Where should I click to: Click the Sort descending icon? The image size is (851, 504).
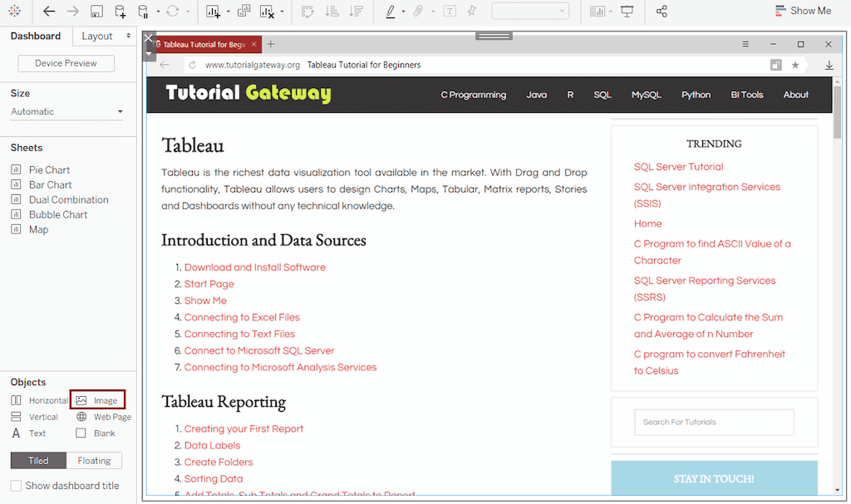pos(356,12)
